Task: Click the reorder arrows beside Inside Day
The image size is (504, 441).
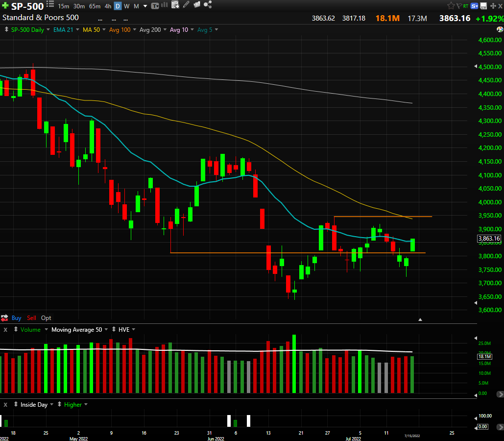Action: pos(16,404)
